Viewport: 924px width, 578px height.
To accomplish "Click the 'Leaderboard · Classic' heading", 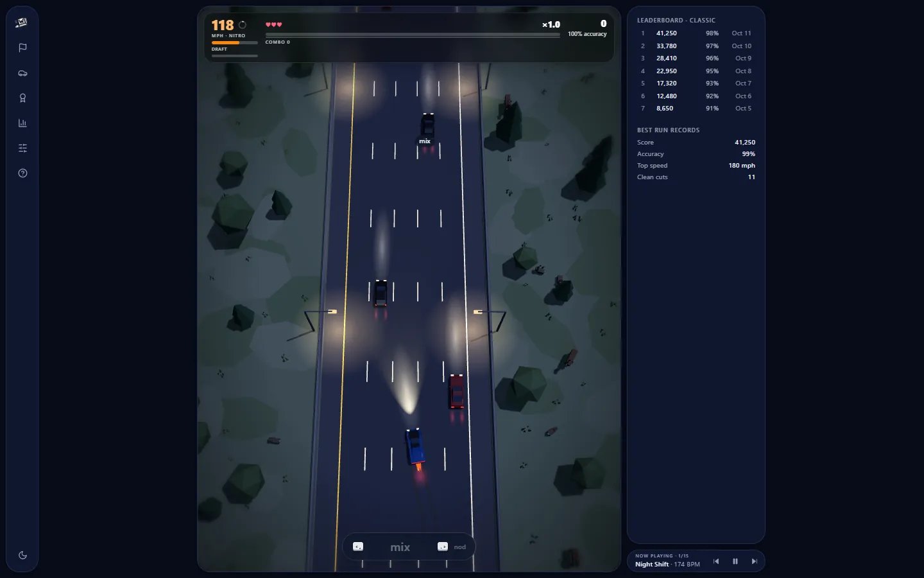I will (x=676, y=21).
